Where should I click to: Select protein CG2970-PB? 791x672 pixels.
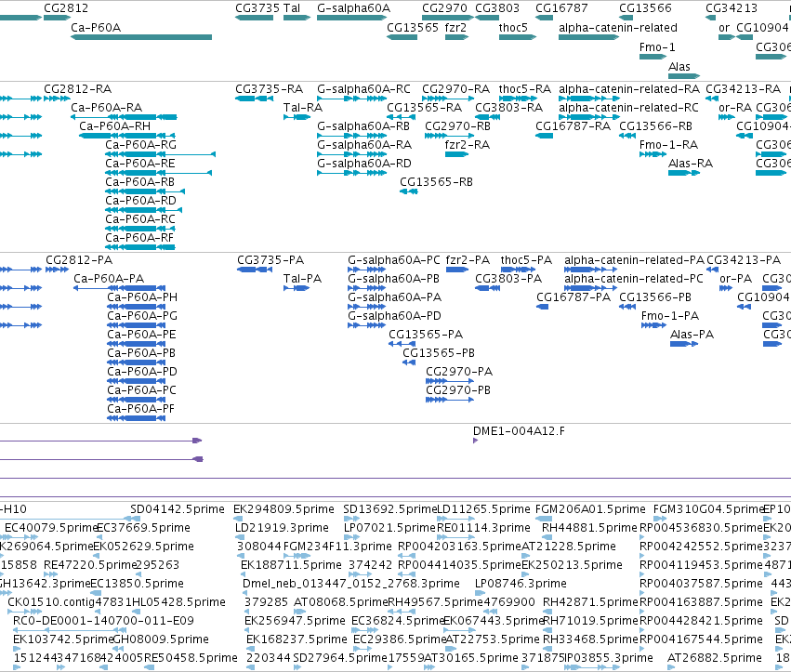450,400
